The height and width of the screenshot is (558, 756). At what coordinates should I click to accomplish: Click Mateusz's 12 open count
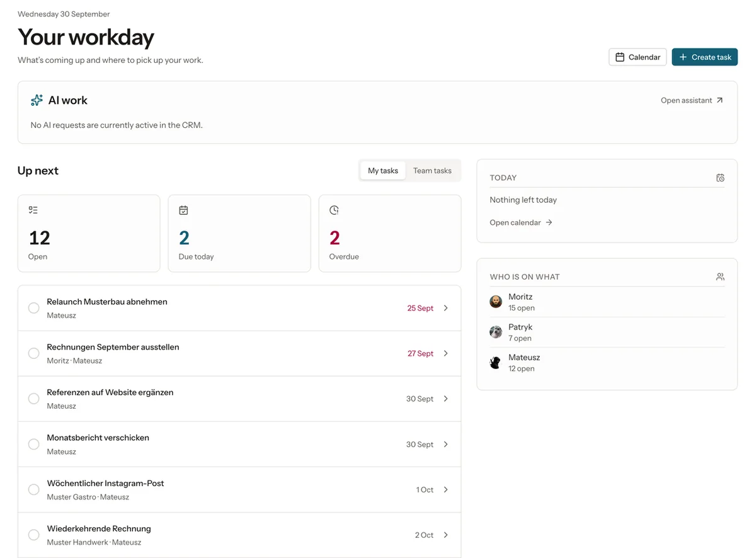coord(522,368)
